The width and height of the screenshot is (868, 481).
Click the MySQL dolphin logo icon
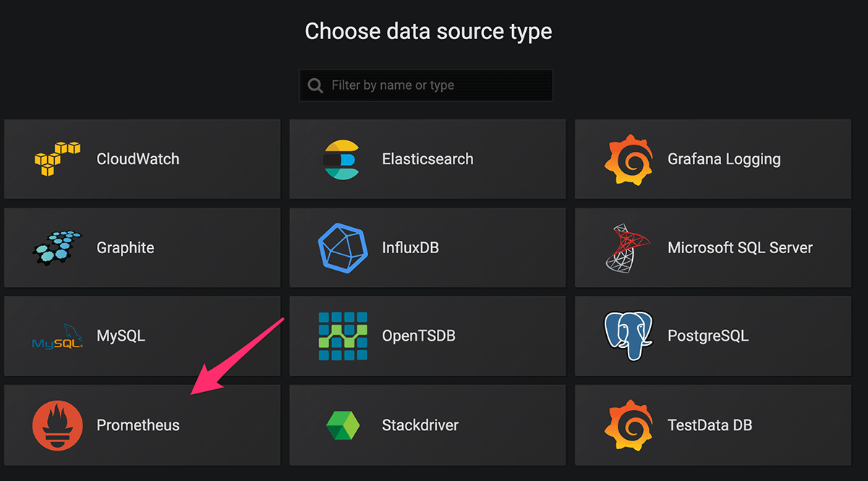click(58, 337)
